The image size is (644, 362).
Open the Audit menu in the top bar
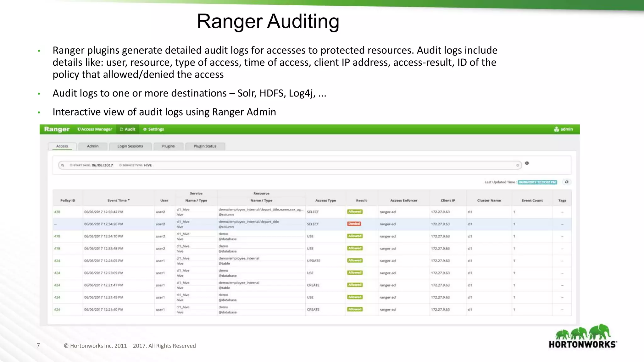coord(128,129)
